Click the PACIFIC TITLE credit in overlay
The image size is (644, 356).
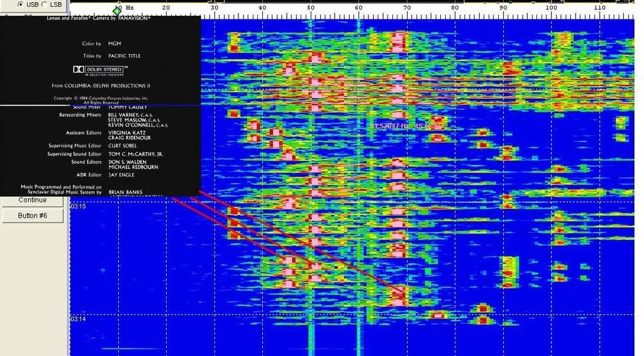tap(125, 56)
